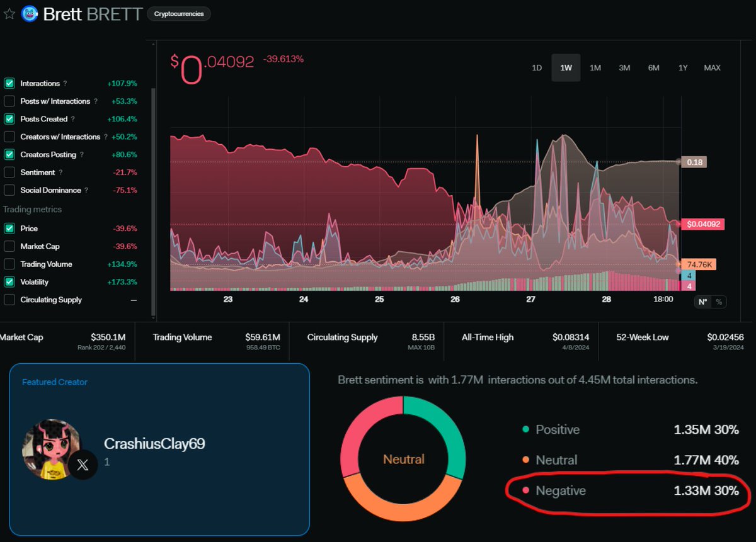Image resolution: width=756 pixels, height=542 pixels.
Task: Uncheck the Interactions metric checkbox
Action: click(9, 83)
